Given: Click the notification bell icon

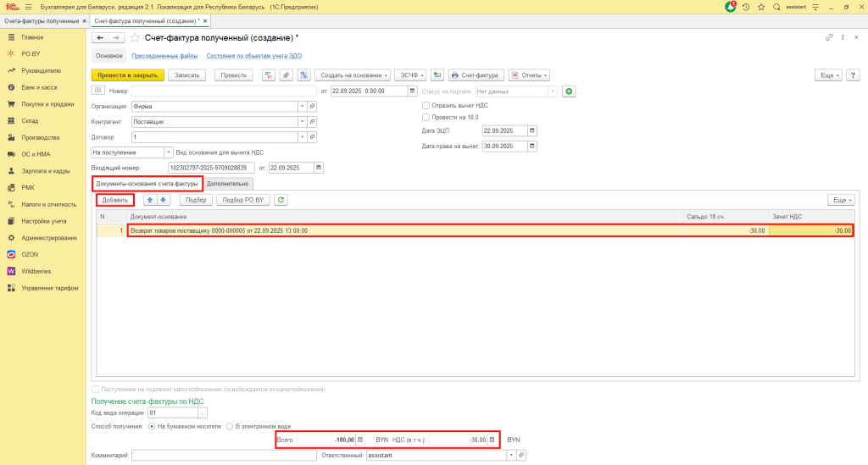Looking at the screenshot, I should [731, 7].
